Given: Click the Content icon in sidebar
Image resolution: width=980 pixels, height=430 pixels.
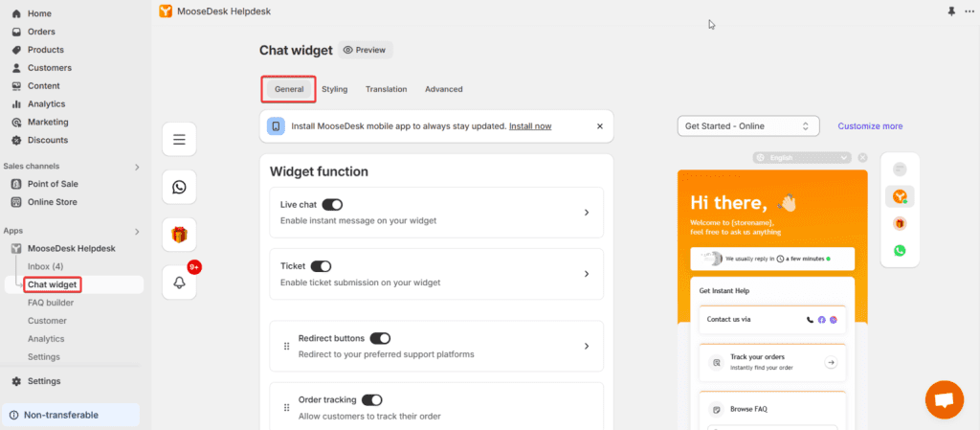Looking at the screenshot, I should (16, 86).
